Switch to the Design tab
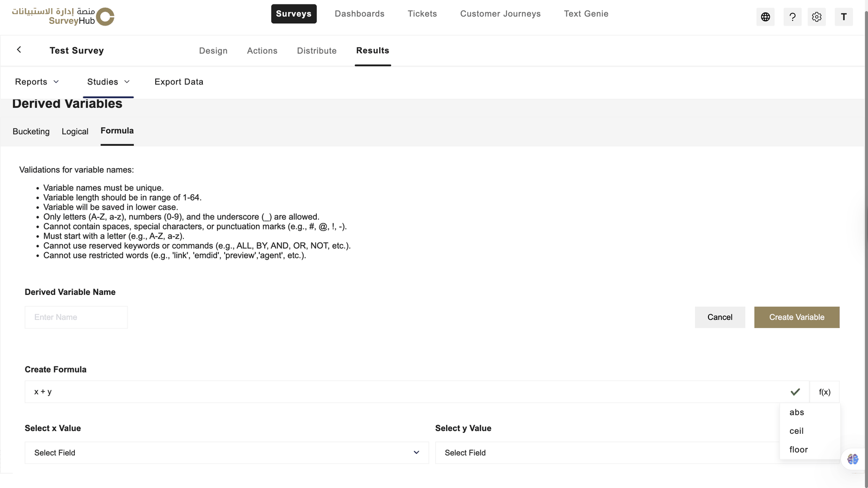The height and width of the screenshot is (488, 868). (213, 50)
